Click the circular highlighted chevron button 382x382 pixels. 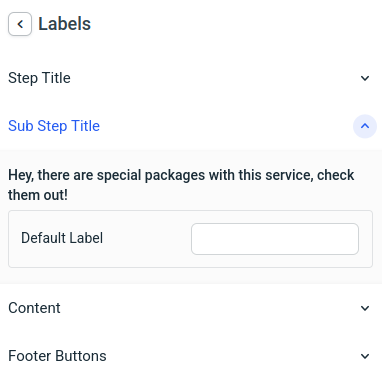[365, 126]
